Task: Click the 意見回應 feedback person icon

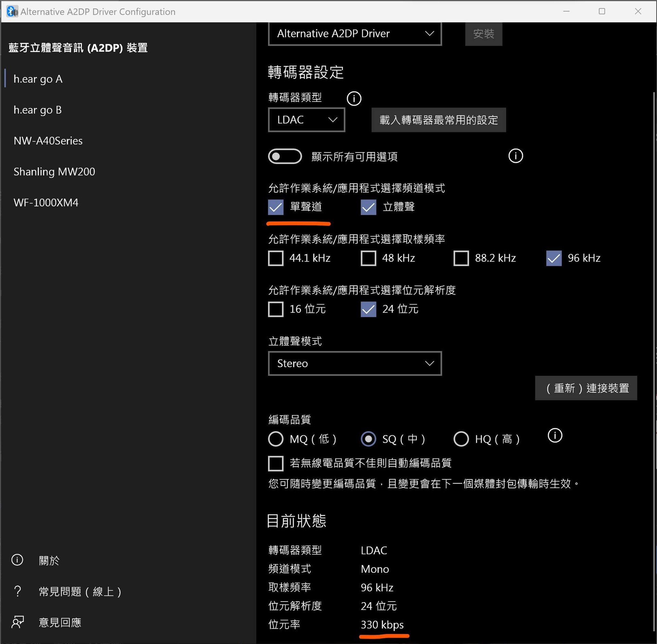Action: (17, 622)
